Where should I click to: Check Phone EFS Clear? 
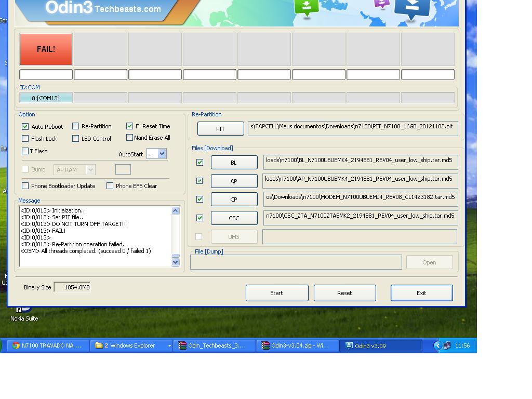point(110,186)
